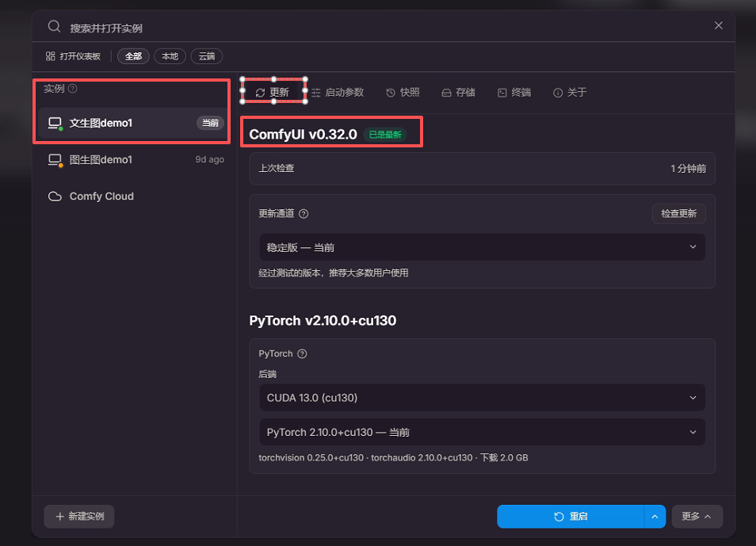The height and width of the screenshot is (546, 756).
Task: Click the search magnifier icon
Action: pyautogui.click(x=54, y=26)
